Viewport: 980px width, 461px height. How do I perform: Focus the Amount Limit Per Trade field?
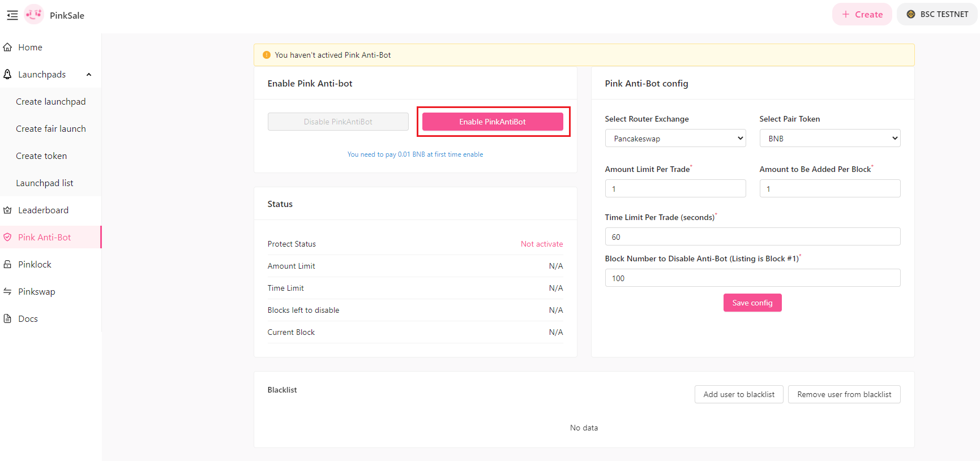tap(675, 188)
